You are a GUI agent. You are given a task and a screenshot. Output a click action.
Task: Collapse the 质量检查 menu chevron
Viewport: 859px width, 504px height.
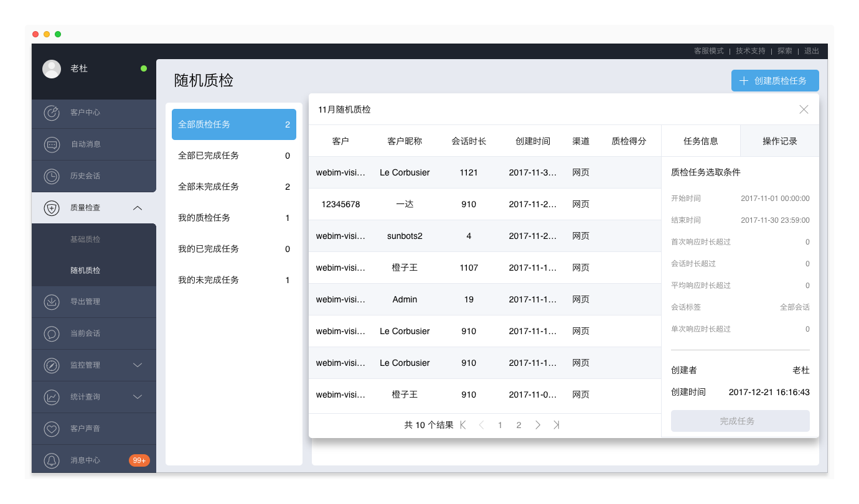pyautogui.click(x=138, y=208)
